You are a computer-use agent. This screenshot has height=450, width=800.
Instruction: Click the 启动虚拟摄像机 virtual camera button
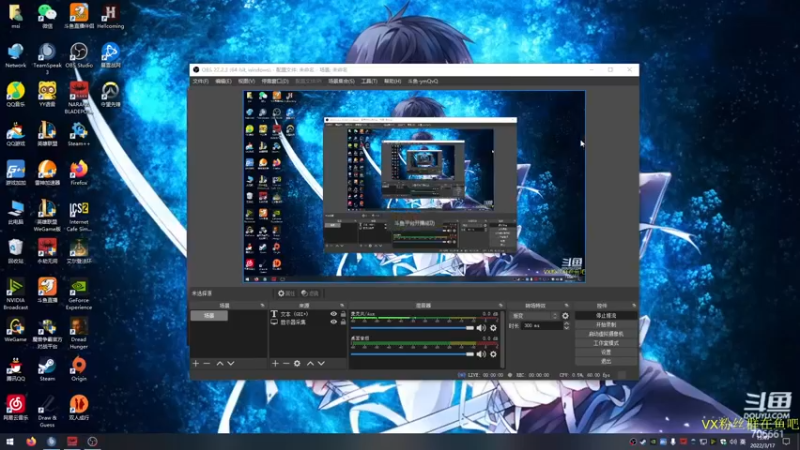pos(606,334)
